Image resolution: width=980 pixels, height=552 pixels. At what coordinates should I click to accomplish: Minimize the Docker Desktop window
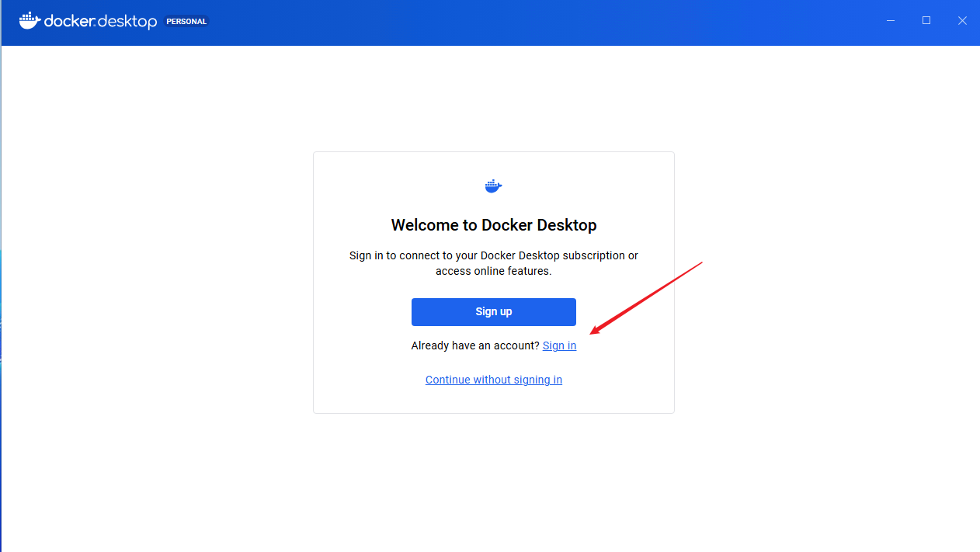[x=890, y=21]
